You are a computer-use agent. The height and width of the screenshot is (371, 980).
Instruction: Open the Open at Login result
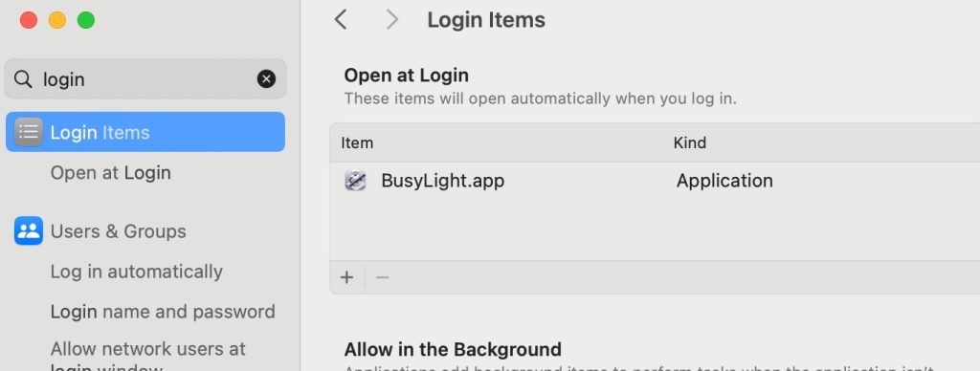point(111,172)
